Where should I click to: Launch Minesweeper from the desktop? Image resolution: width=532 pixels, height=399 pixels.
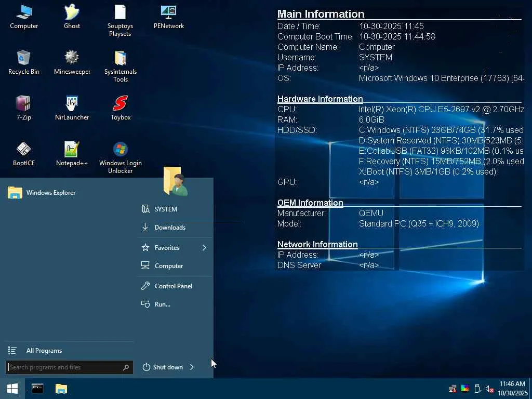[x=72, y=62]
